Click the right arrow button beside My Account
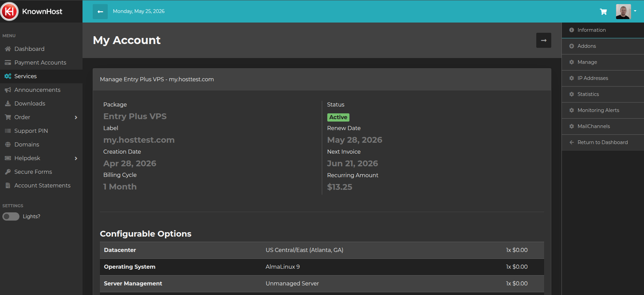Screen dimensions: 644x295 544,40
